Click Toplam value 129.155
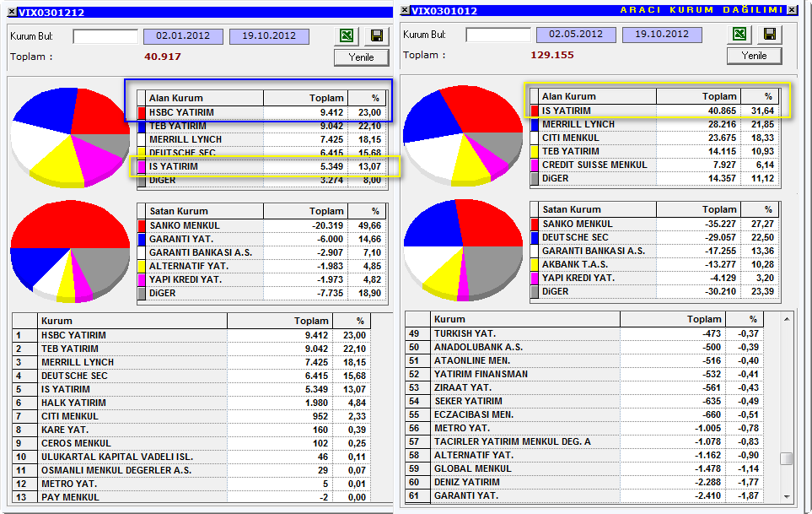Viewport: 812px width, 514px height. pos(552,55)
